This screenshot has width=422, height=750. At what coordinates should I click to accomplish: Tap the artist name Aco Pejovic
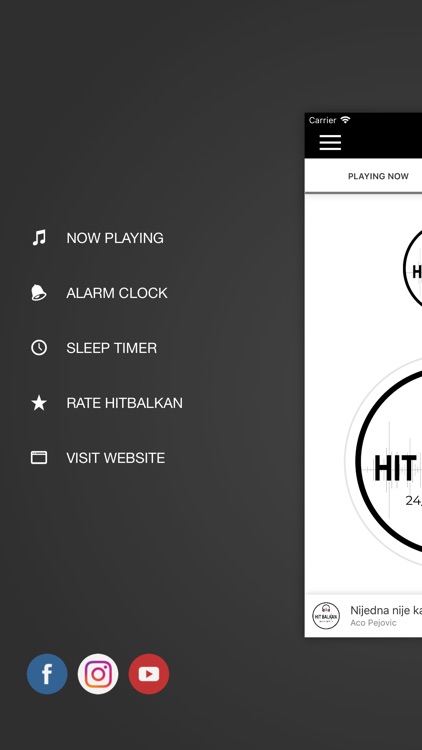[373, 623]
